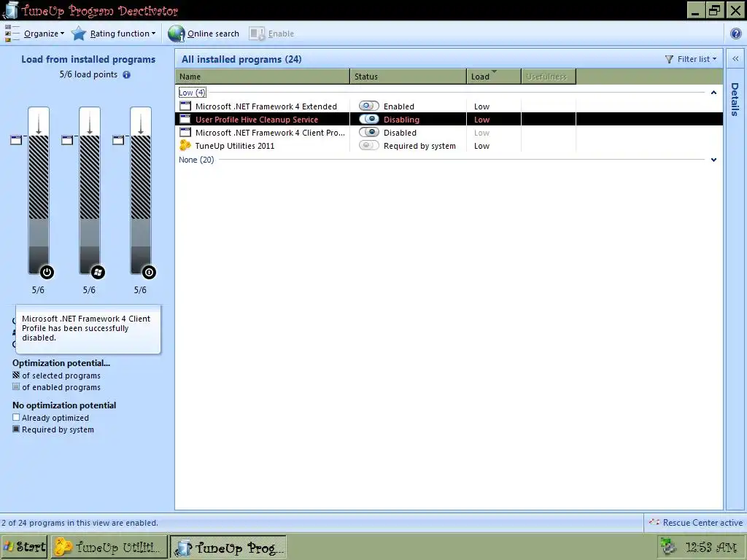
Task: Click grey 'of enabled programs' legend swatch
Action: click(16, 386)
